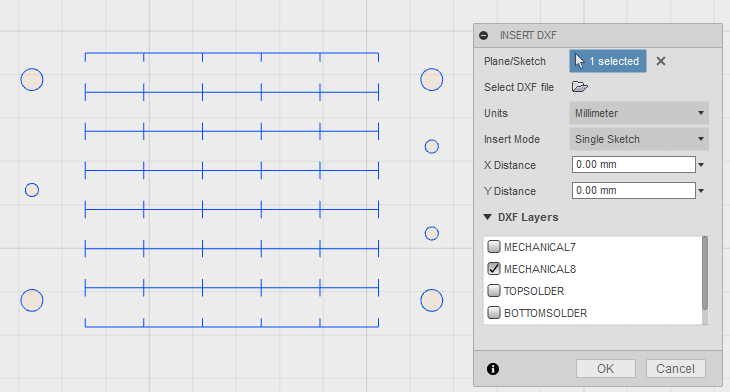730x392 pixels.
Task: Uncheck the MECHANICAL8 layer checkbox
Action: coord(494,269)
